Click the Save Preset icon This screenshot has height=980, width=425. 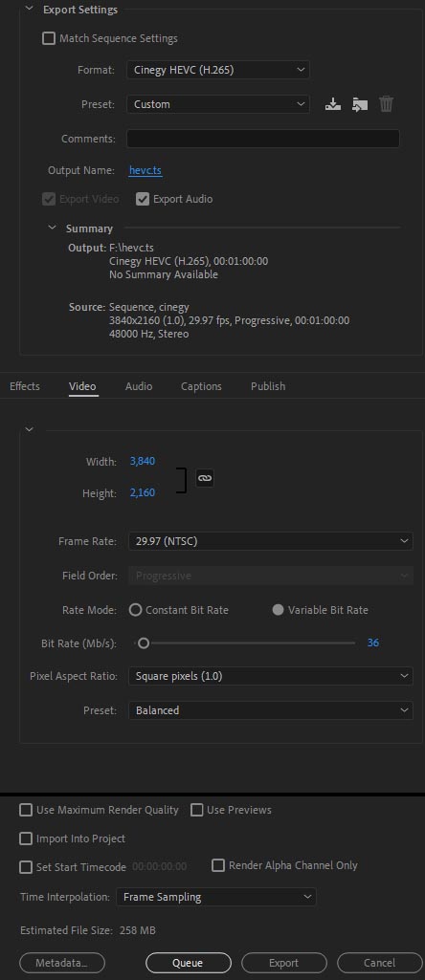pos(333,104)
